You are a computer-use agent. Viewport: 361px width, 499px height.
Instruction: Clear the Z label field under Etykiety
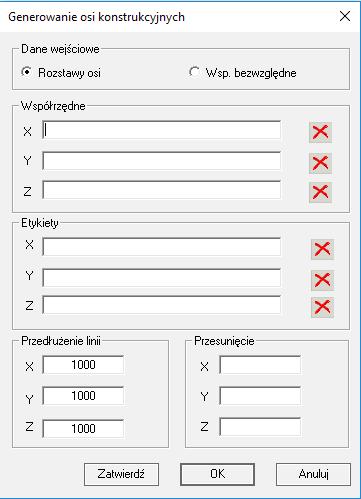[x=322, y=307]
